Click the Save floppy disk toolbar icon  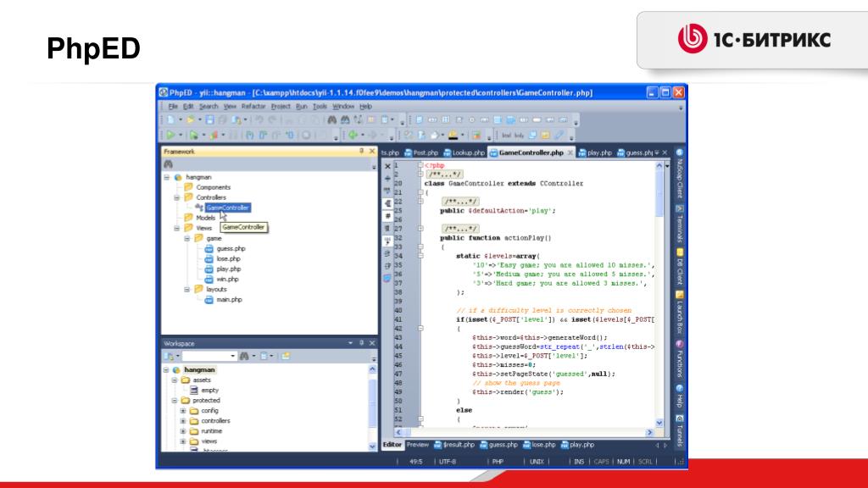pos(210,119)
